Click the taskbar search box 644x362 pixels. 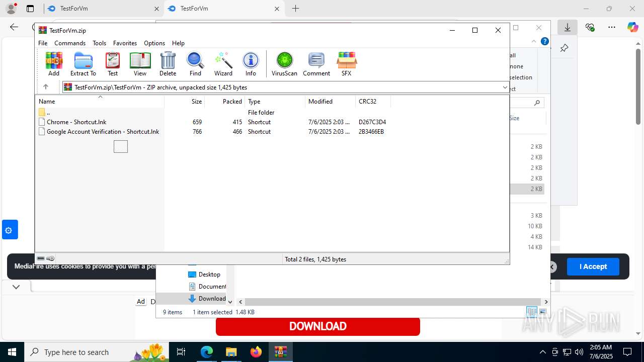pyautogui.click(x=97, y=352)
